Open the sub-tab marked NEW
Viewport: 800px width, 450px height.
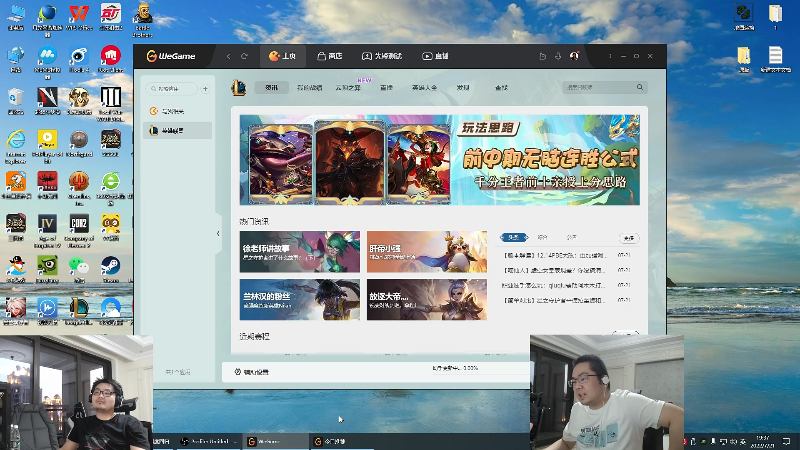click(x=348, y=88)
